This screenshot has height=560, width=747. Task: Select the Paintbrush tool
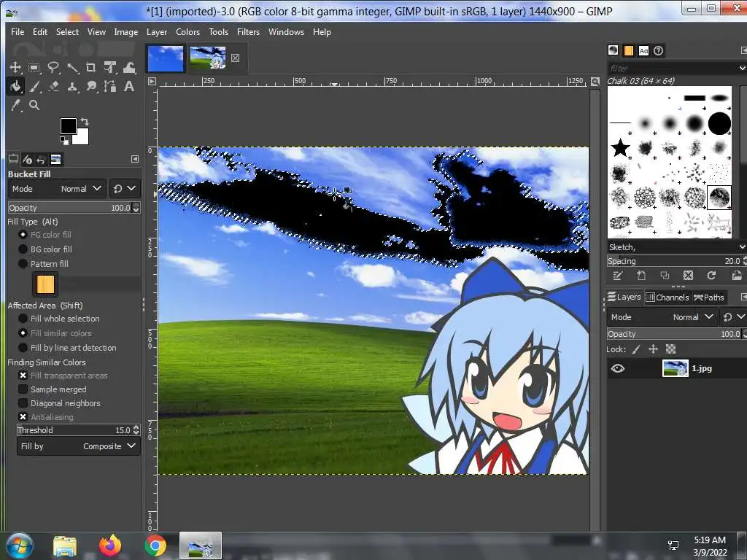(x=34, y=87)
